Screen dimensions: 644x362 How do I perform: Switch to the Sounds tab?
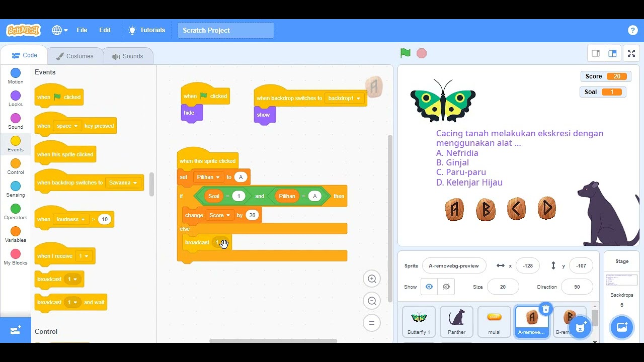tap(128, 56)
